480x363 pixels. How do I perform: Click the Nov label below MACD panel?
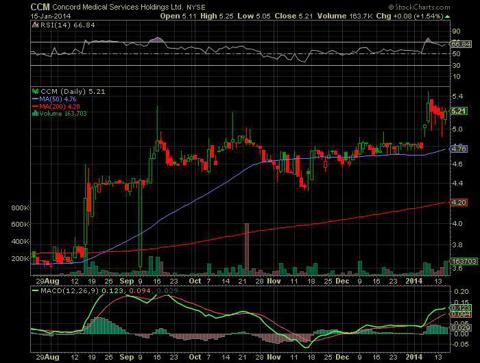click(x=274, y=357)
